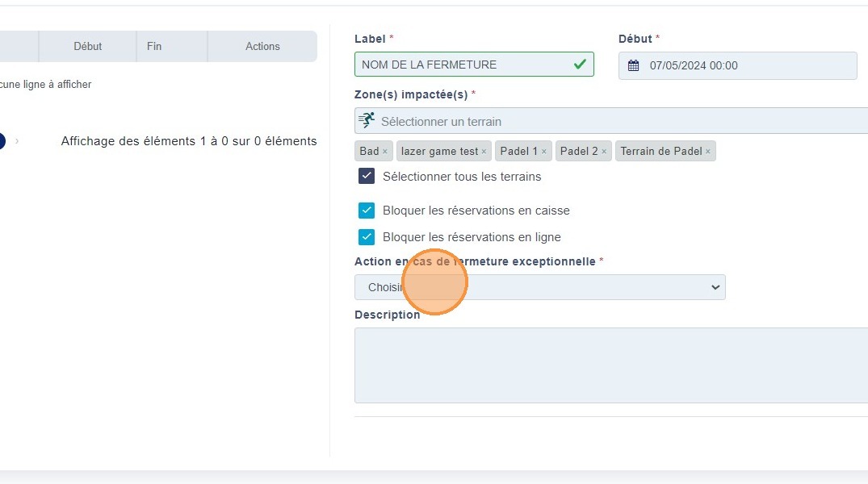Go to next page with pagination chevron
The height and width of the screenshot is (484, 868).
(17, 141)
